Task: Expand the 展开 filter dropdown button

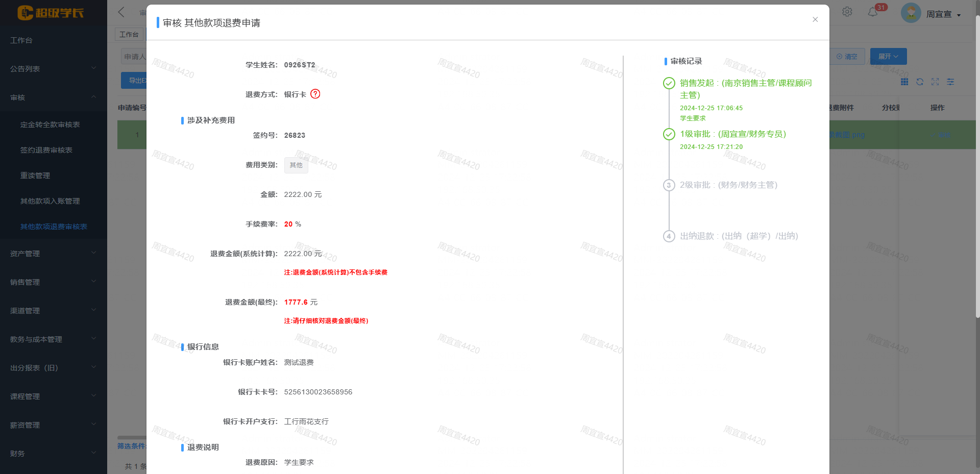Action: pyautogui.click(x=888, y=57)
